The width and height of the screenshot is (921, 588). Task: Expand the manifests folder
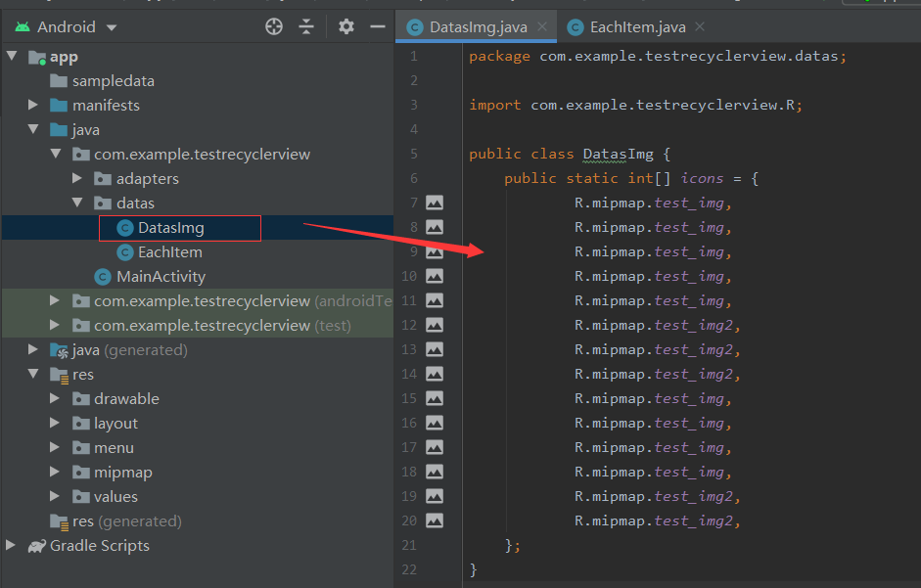[33, 105]
